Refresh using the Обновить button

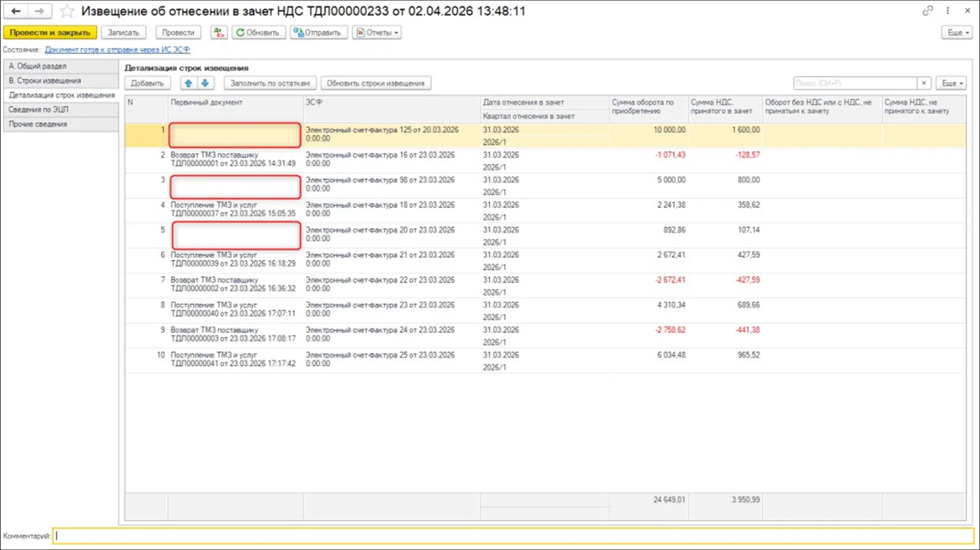(258, 32)
